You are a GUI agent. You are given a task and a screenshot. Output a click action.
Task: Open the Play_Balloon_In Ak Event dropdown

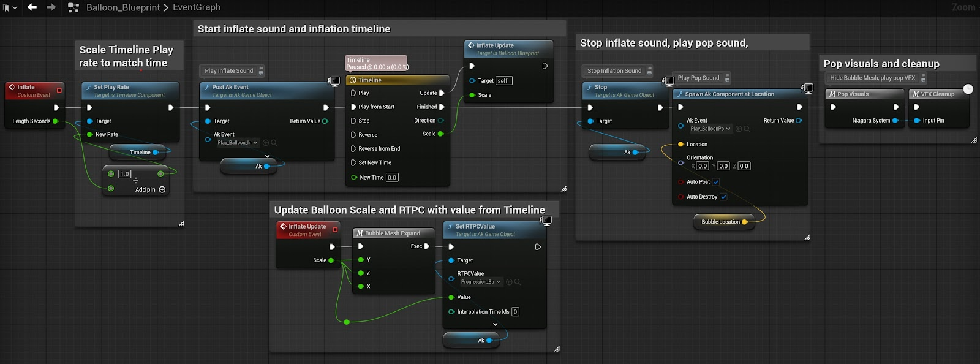click(238, 143)
